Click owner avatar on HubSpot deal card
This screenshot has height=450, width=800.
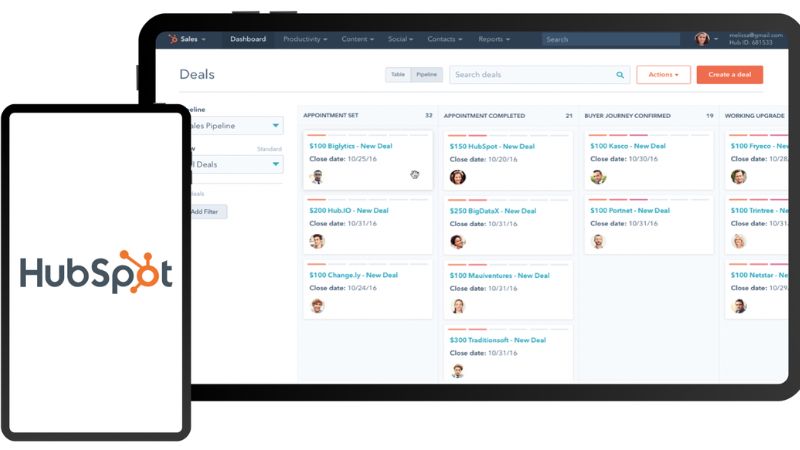click(458, 177)
